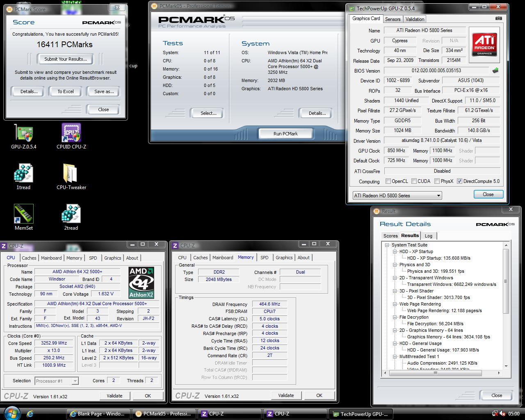Click the PCMark05 title bar icon
525x420 pixels.
[x=154, y=6]
